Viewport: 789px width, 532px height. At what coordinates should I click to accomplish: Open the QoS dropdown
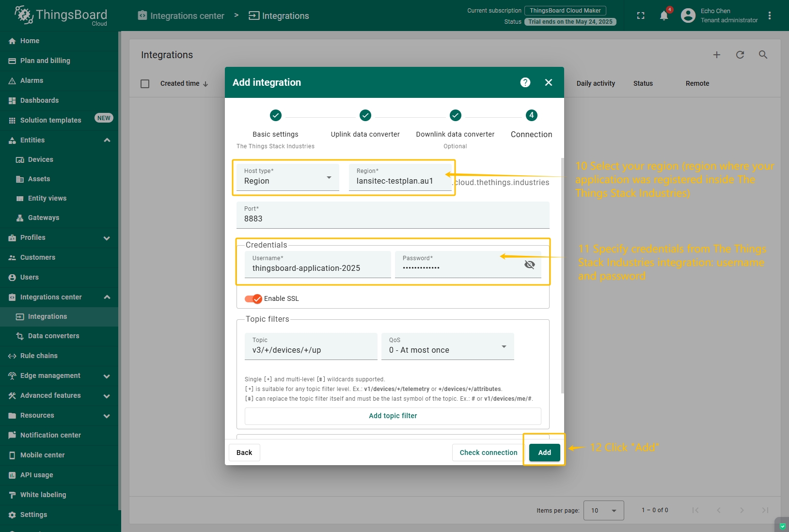(x=447, y=346)
